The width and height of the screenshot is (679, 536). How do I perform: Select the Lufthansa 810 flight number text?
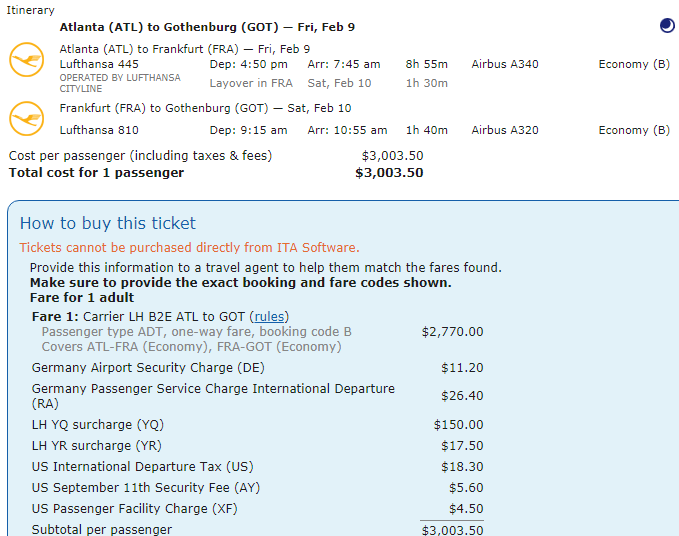point(99,130)
